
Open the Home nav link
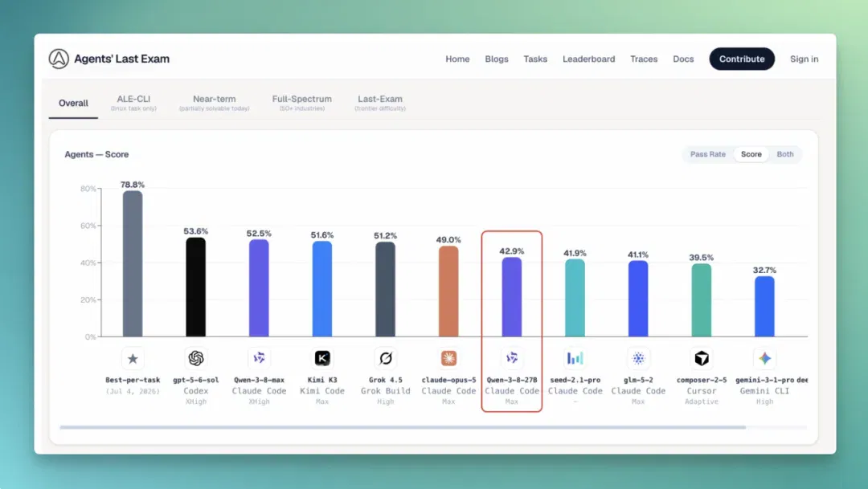tap(457, 59)
